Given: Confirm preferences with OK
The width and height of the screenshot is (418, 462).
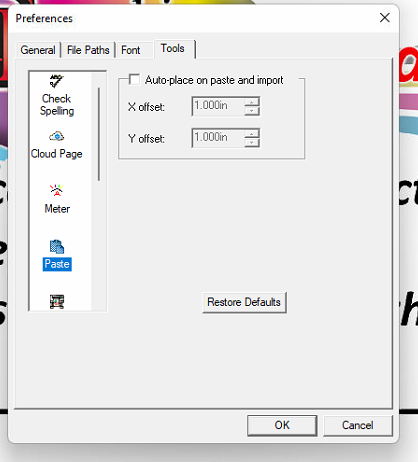Looking at the screenshot, I should click(282, 425).
